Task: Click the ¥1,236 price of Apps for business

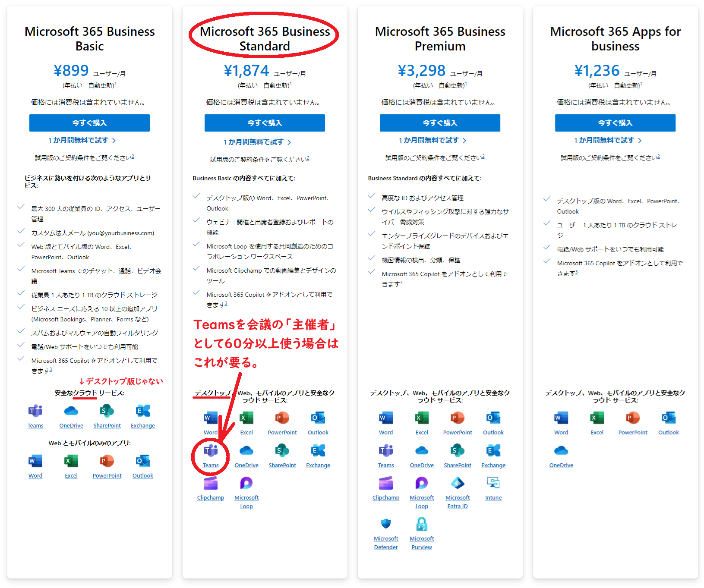Action: tap(597, 70)
